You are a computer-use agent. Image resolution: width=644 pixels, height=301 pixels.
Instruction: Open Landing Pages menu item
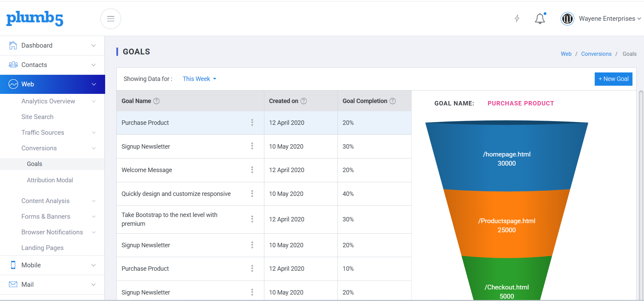pos(43,248)
